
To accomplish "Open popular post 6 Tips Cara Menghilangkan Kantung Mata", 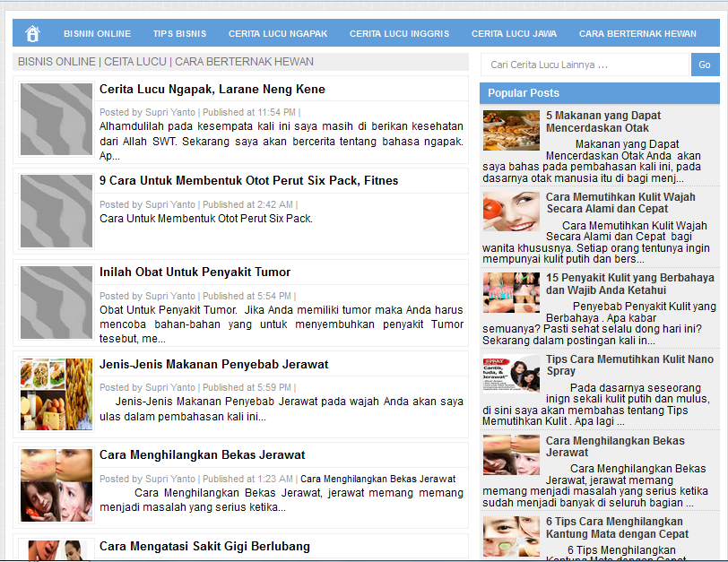I will tap(617, 528).
